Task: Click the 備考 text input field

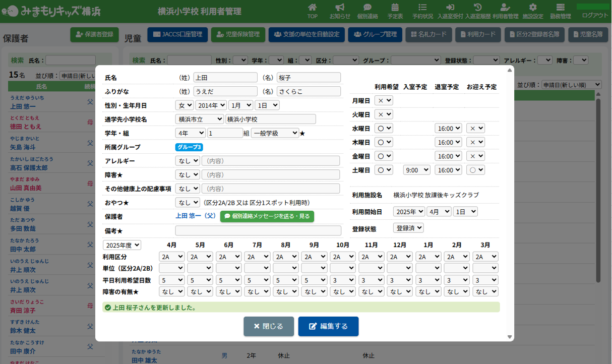Action: (x=258, y=230)
